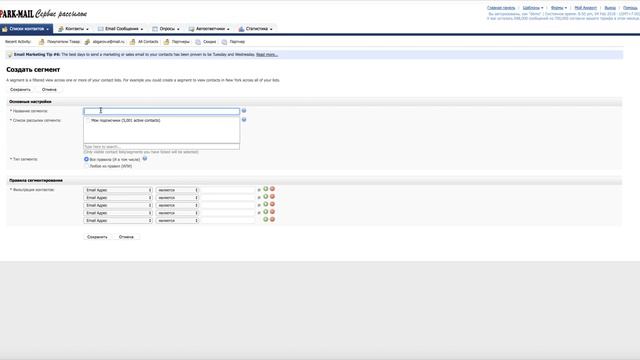Remove the last filter rule row

[x=272, y=220]
